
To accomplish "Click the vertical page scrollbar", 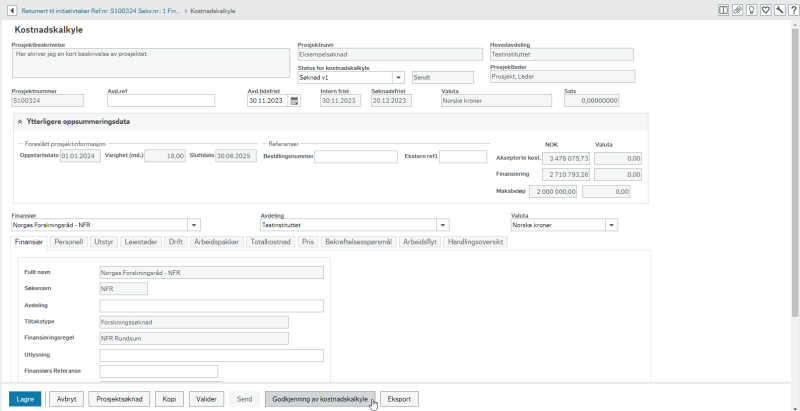I will [796, 173].
